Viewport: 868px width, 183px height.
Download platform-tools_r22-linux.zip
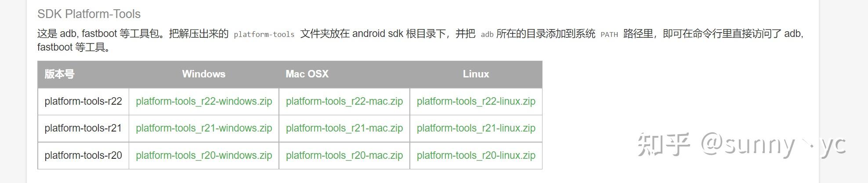pos(476,102)
